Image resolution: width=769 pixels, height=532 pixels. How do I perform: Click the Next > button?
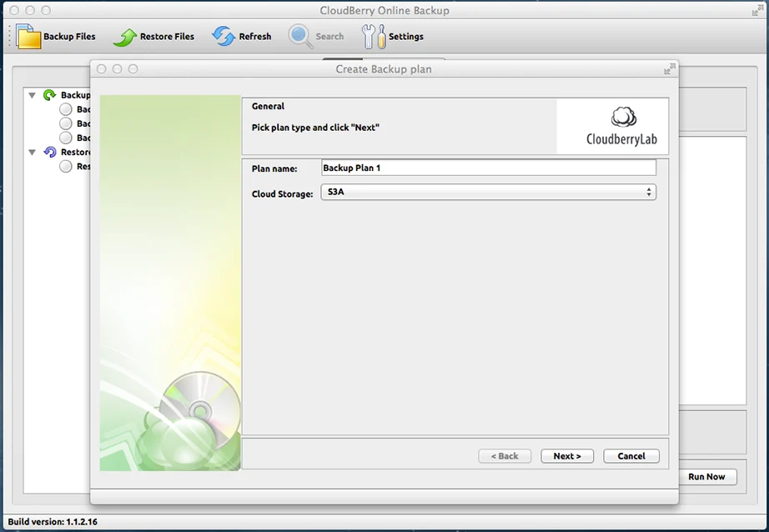pos(567,456)
